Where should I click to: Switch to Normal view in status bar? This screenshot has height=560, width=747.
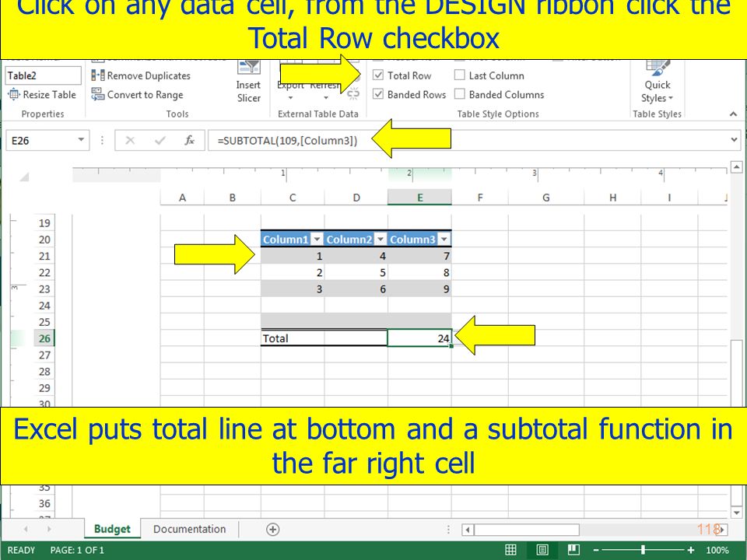point(510,550)
